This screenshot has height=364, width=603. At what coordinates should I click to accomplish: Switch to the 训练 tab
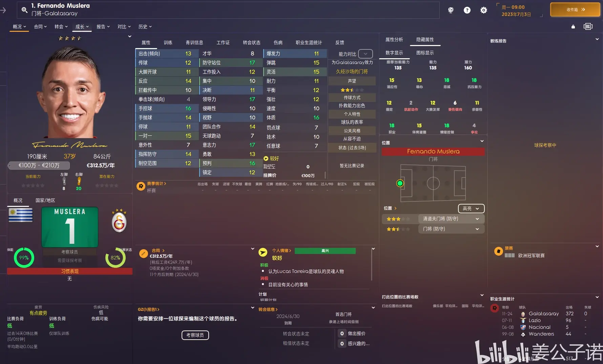point(168,43)
